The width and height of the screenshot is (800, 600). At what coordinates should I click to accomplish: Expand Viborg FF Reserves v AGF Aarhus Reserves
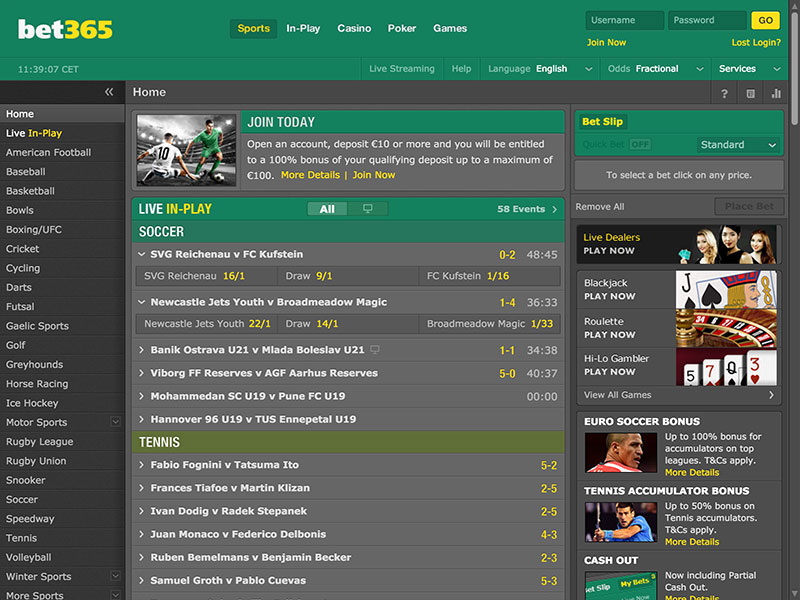[141, 373]
